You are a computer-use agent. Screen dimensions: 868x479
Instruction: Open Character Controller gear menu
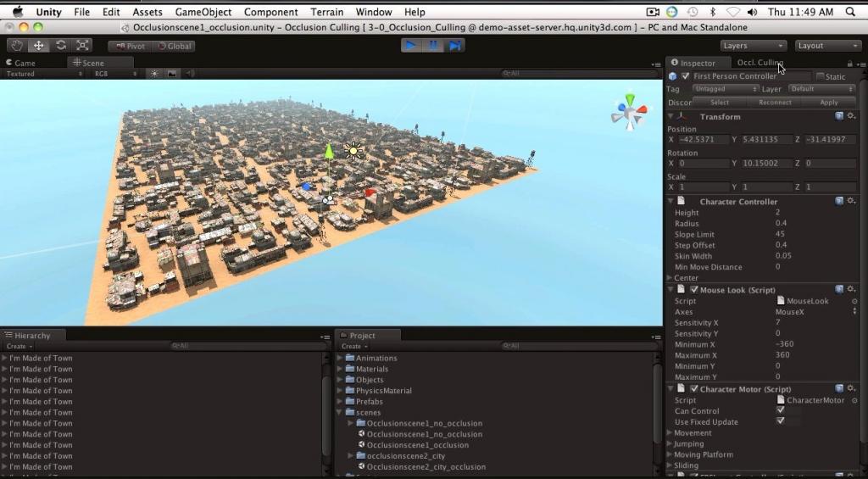click(x=851, y=201)
